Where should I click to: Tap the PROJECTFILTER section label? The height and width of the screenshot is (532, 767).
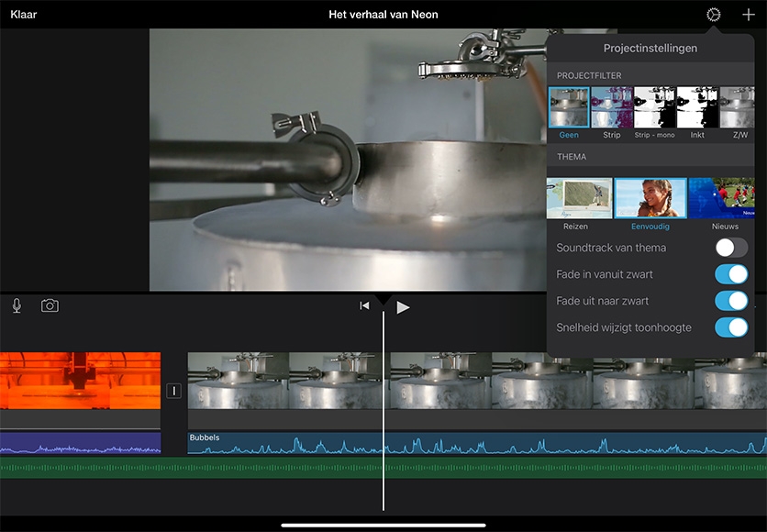pos(589,76)
